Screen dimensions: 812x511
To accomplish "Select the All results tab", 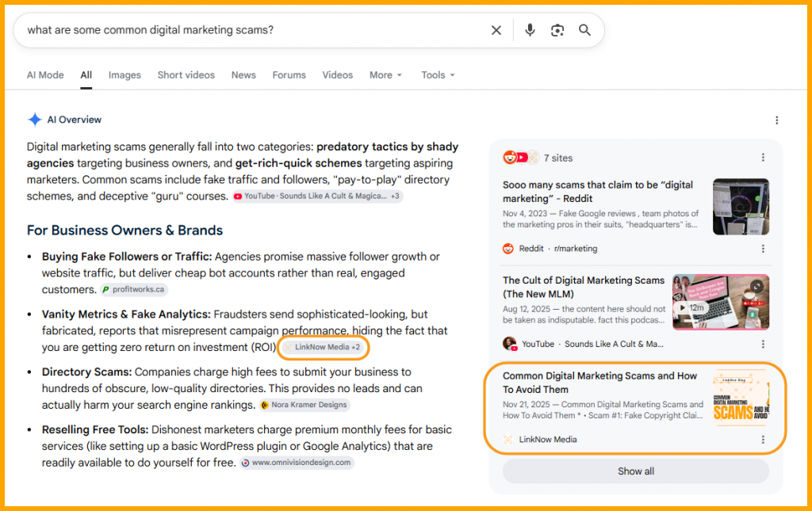I will (x=86, y=75).
